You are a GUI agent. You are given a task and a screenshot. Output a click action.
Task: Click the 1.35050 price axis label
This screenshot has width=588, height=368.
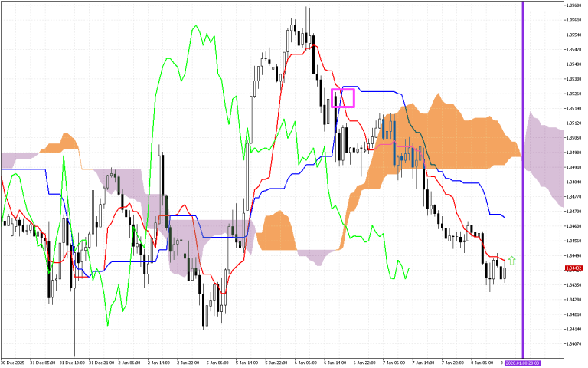click(573, 138)
